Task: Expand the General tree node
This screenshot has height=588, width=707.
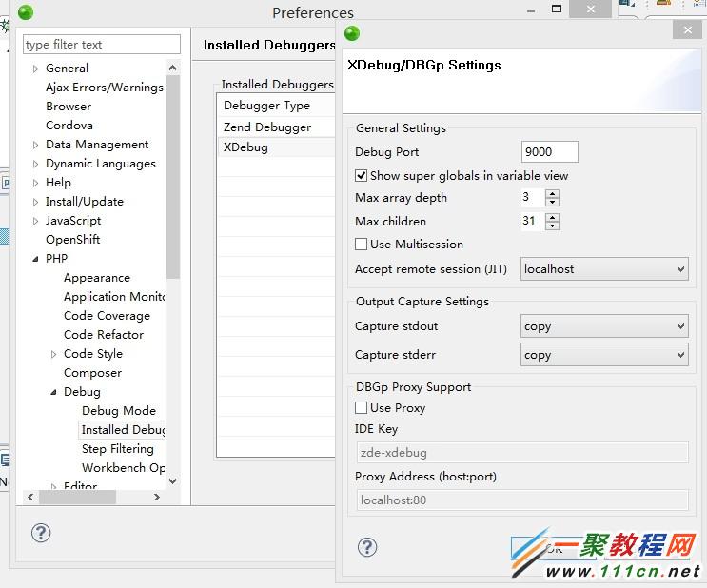Action: point(35,69)
